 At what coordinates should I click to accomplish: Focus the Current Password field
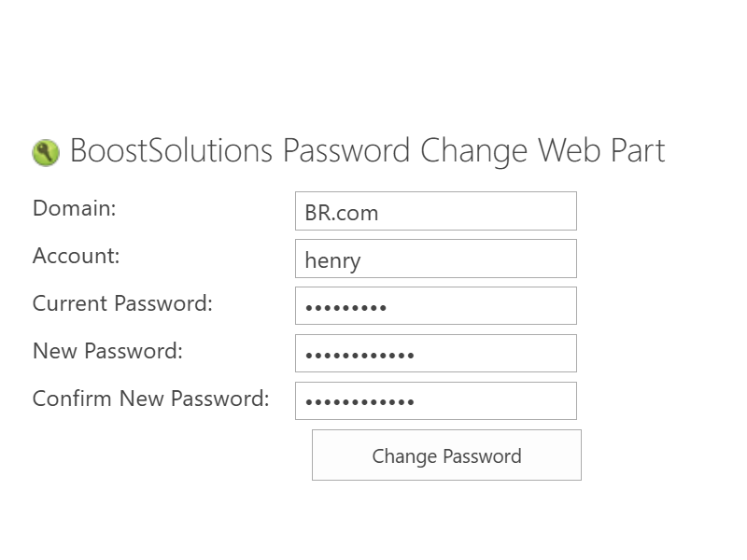point(436,306)
